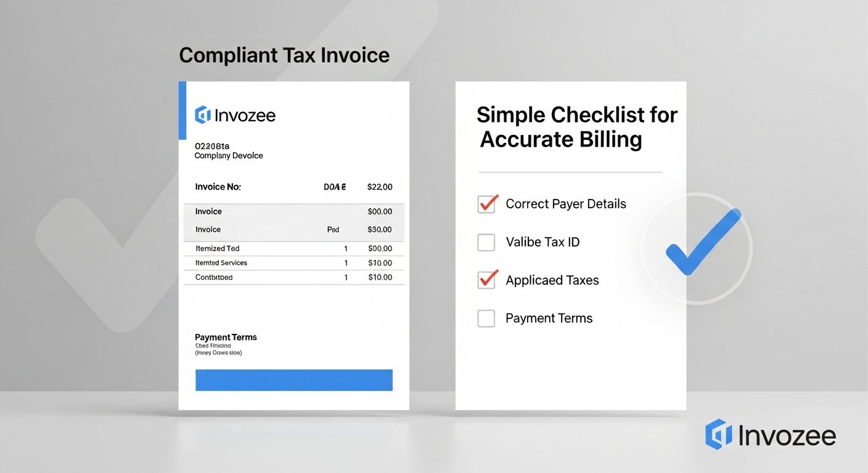Collapse the Payment Terms section on the invoice
Image resolution: width=868 pixels, height=473 pixels.
coord(226,337)
